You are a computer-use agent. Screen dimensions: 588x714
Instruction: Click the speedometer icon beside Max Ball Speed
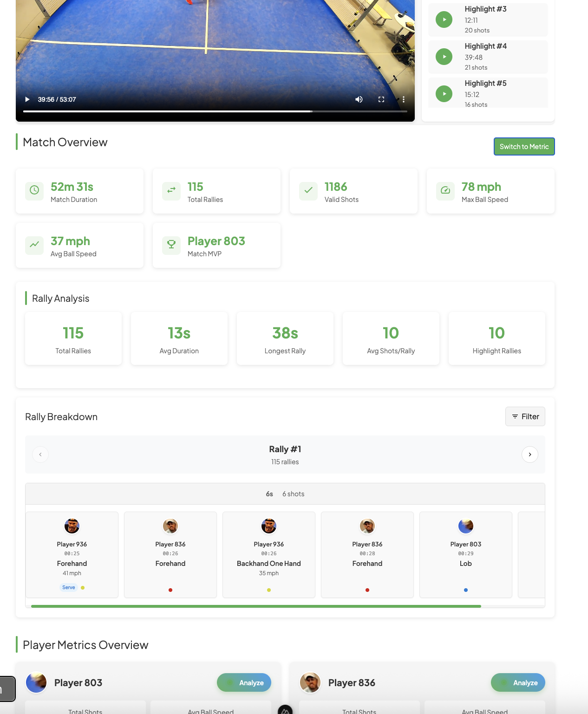(444, 191)
